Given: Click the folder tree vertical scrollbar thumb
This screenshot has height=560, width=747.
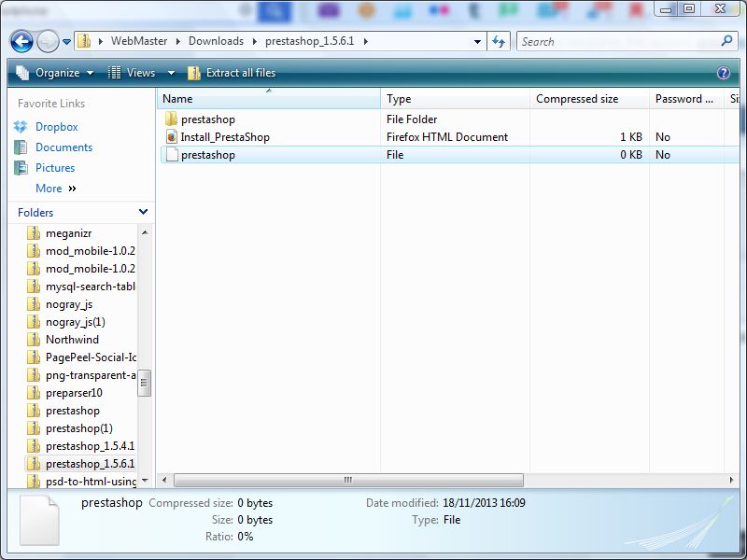Looking at the screenshot, I should pyautogui.click(x=145, y=384).
